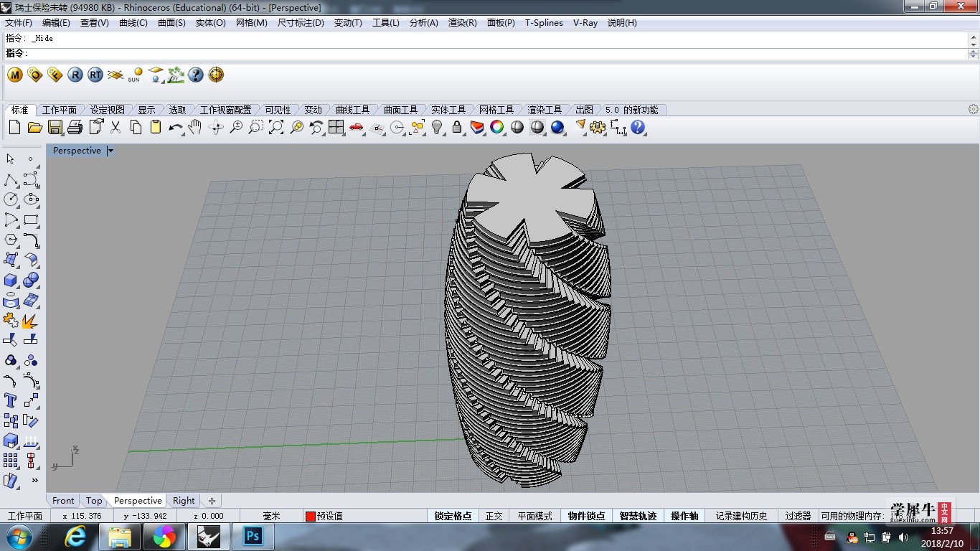Print using the printer icon
980x551 pixels.
tap(75, 128)
